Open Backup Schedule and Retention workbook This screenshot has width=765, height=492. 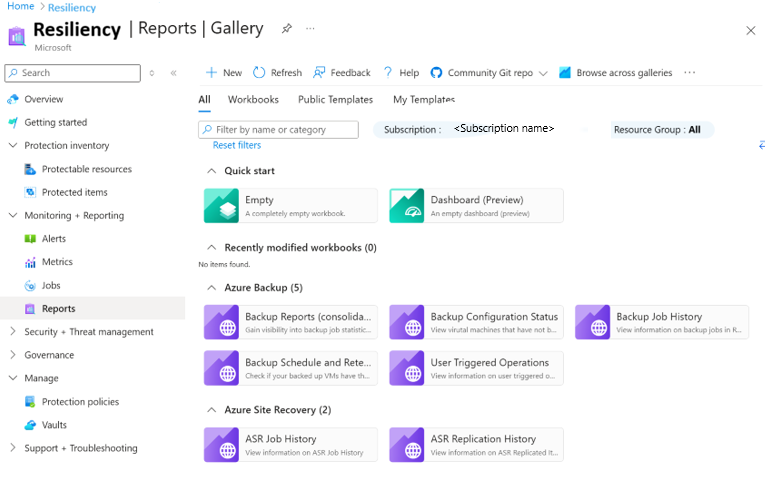(291, 368)
